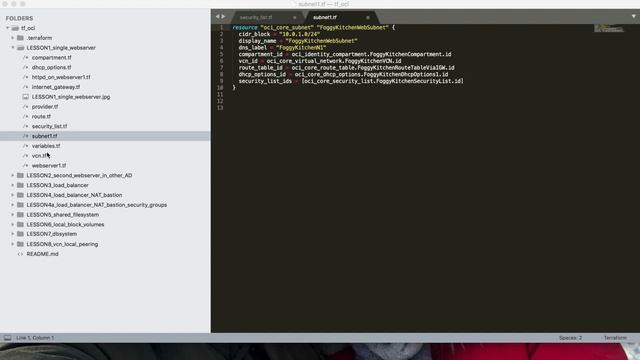
Task: Click the dhcp_options_id code line
Action: [343, 74]
